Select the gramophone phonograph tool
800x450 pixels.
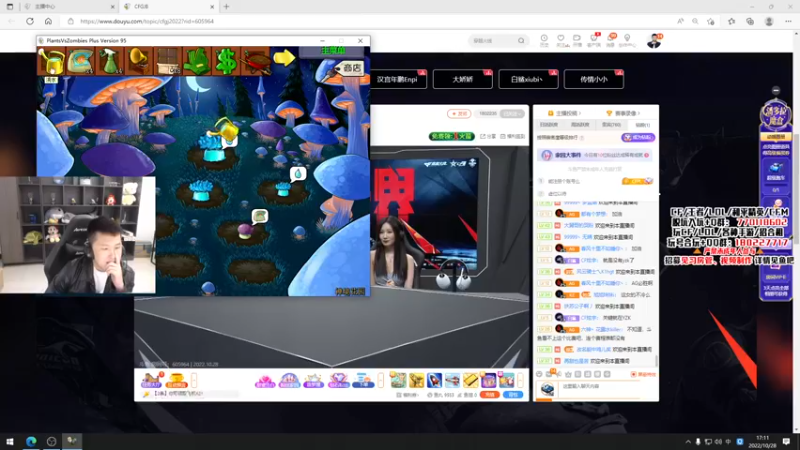138,61
